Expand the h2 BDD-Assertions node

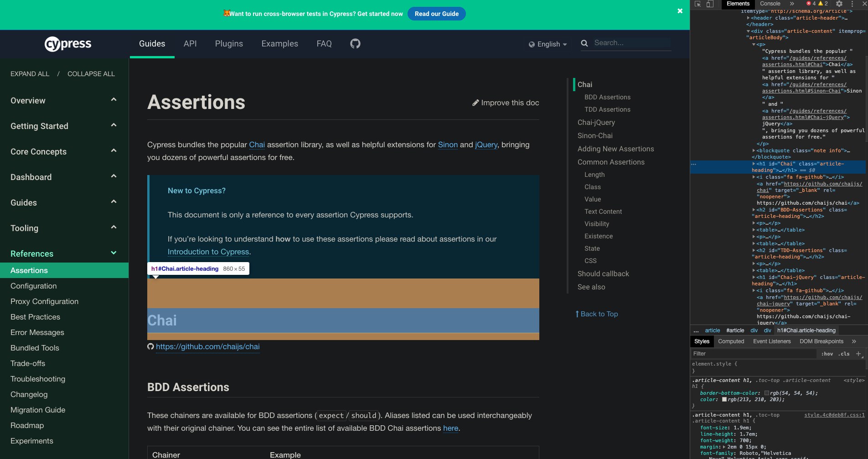click(754, 210)
